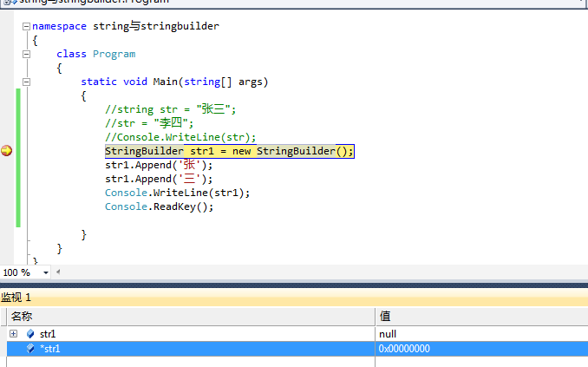The width and height of the screenshot is (588, 367).
Task: Click the //Console.WriteLine(str) comment
Action: [x=180, y=137]
